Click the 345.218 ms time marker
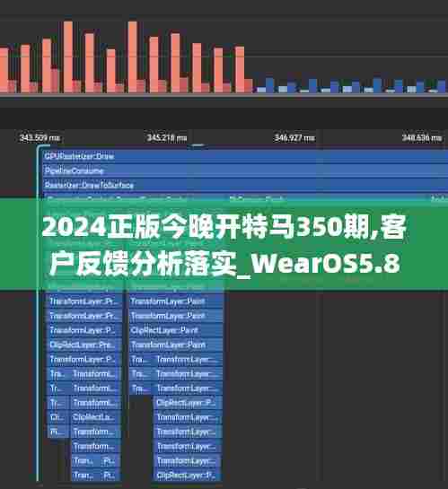Screen dimensions: 448x489 coord(167,138)
